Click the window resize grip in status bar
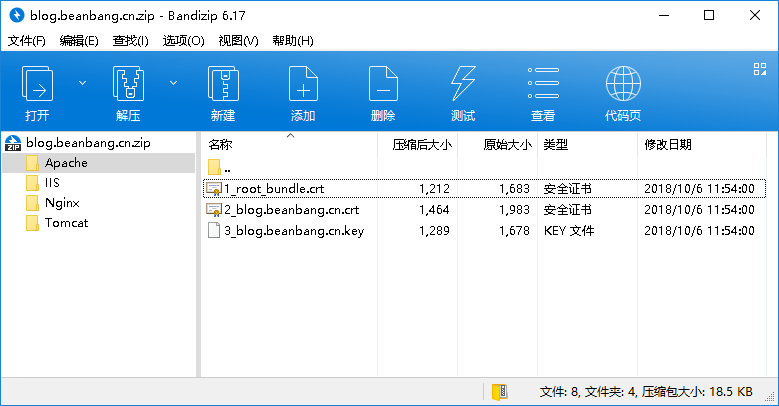 (771, 397)
